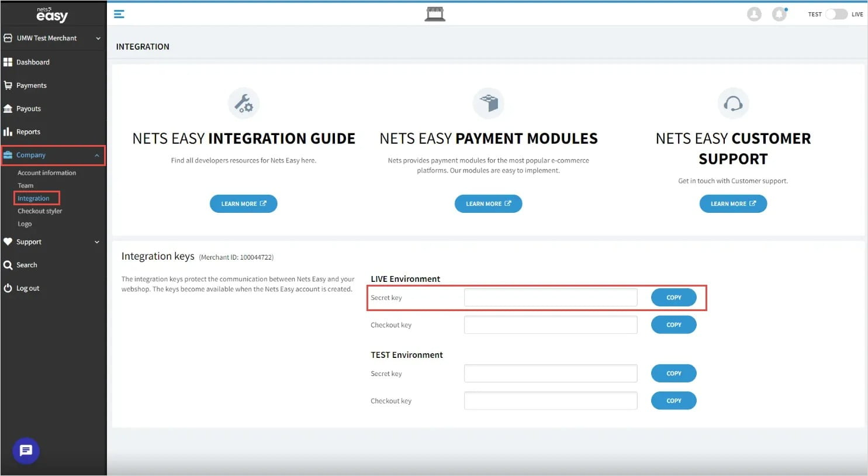
Task: Open the Dashboard menu item
Action: (33, 62)
